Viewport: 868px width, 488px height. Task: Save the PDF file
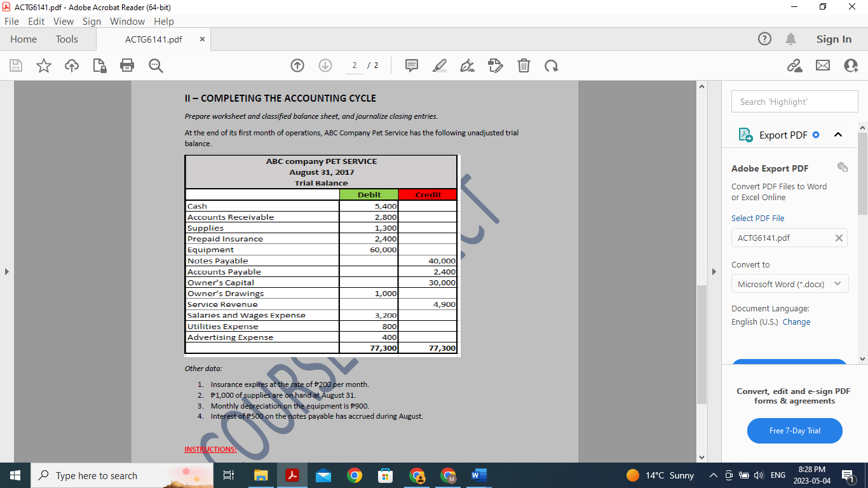pyautogui.click(x=16, y=65)
